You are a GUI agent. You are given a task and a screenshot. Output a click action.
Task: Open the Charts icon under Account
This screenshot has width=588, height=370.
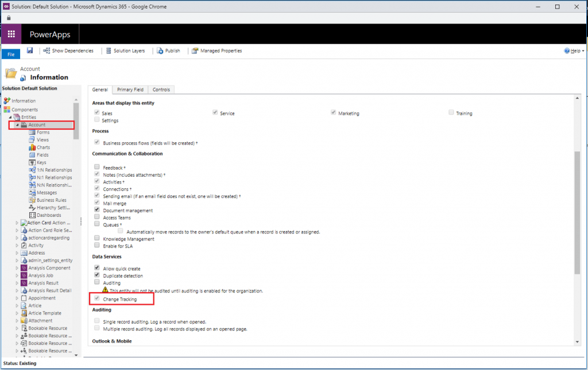click(x=32, y=147)
